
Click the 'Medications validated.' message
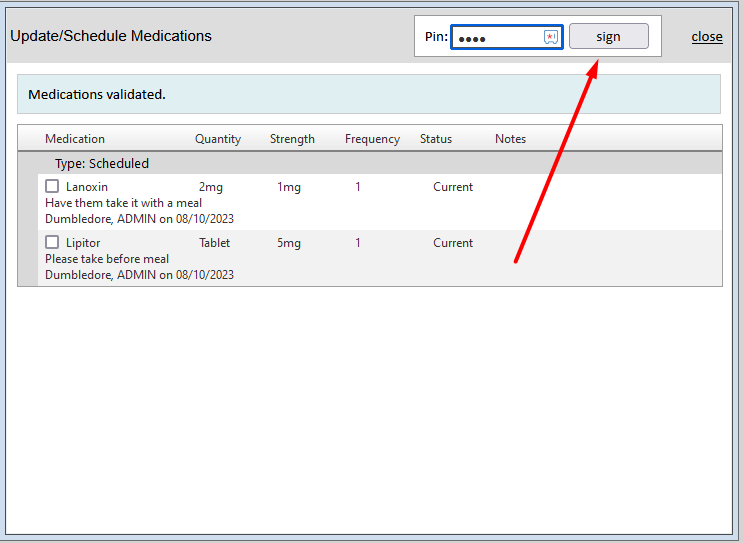point(97,94)
